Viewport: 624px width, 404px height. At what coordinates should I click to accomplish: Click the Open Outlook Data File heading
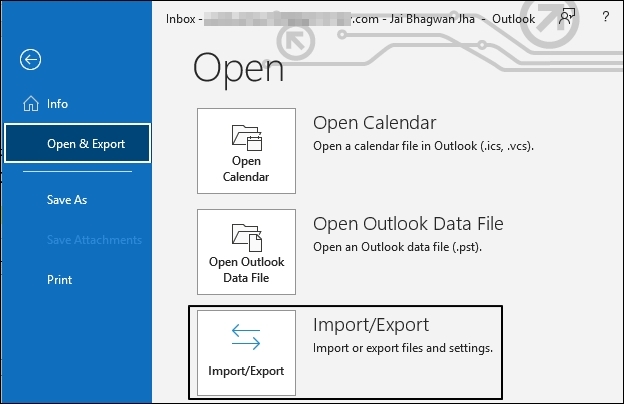pyautogui.click(x=408, y=224)
